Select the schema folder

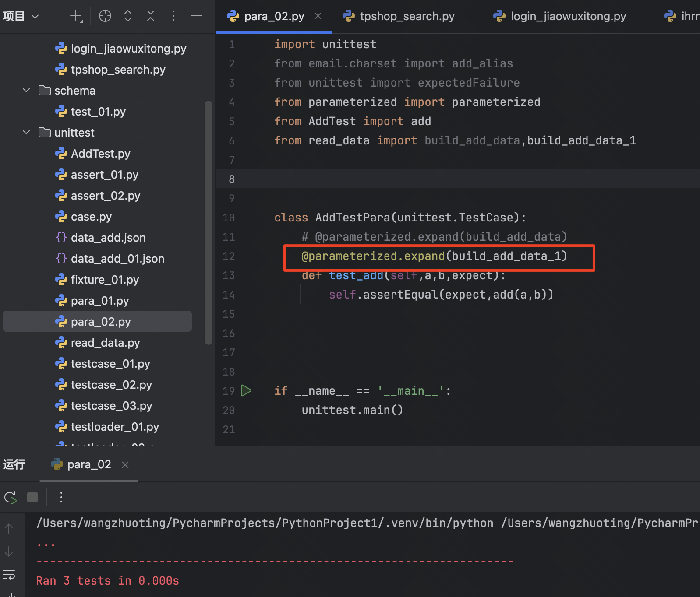[x=67, y=91]
